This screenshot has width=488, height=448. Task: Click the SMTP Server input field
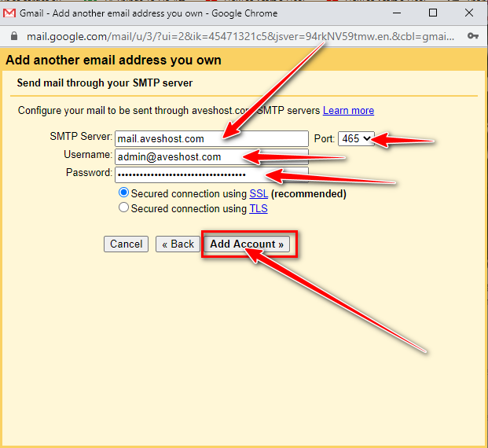pos(211,138)
